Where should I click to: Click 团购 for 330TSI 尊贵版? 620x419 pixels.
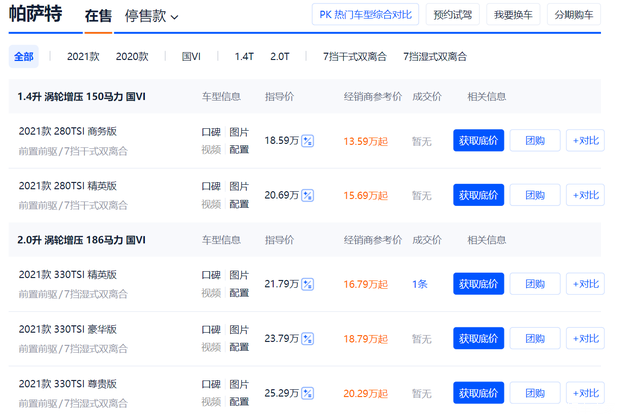tap(535, 393)
